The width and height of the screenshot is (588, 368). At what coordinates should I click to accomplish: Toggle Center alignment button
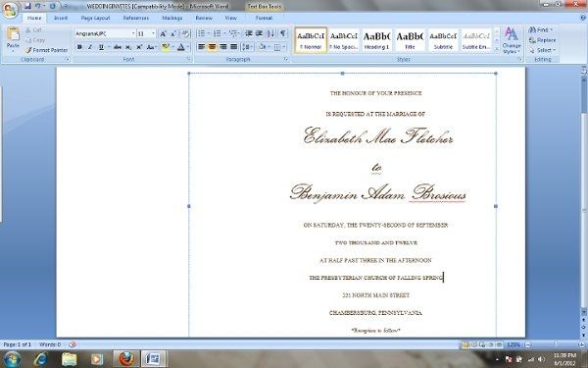pyautogui.click(x=213, y=47)
